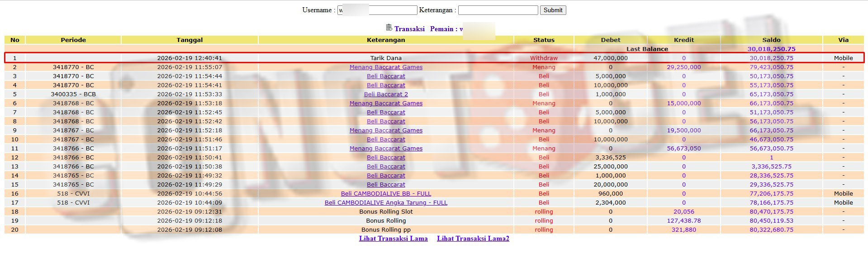Click the Transaksi heading text
The width and height of the screenshot is (868, 257).
tap(409, 29)
